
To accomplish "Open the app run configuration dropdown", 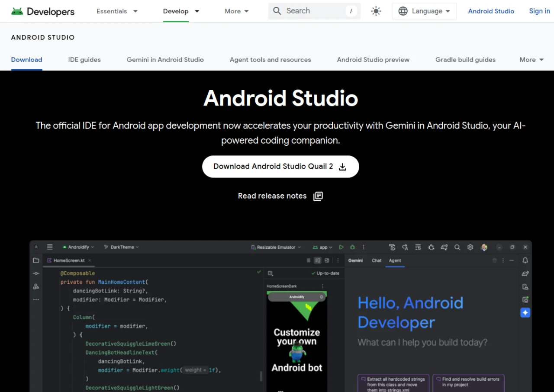I will [x=322, y=247].
